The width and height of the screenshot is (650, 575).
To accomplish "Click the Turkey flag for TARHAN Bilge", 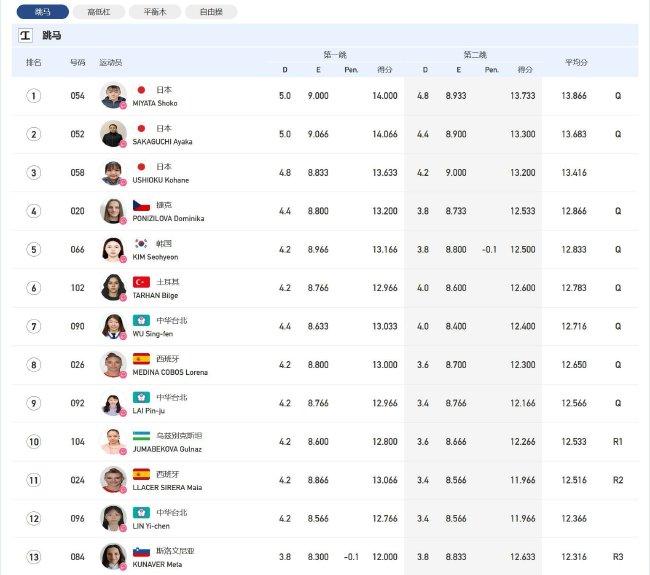I will point(141,282).
